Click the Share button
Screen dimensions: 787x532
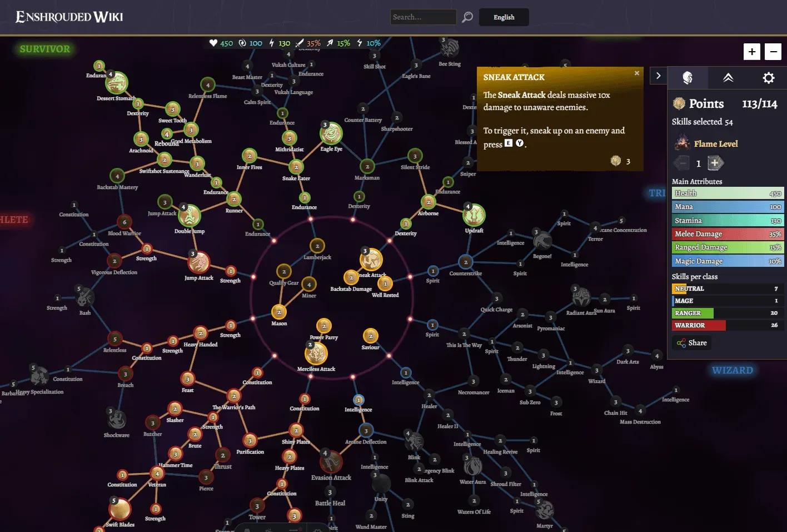click(691, 342)
